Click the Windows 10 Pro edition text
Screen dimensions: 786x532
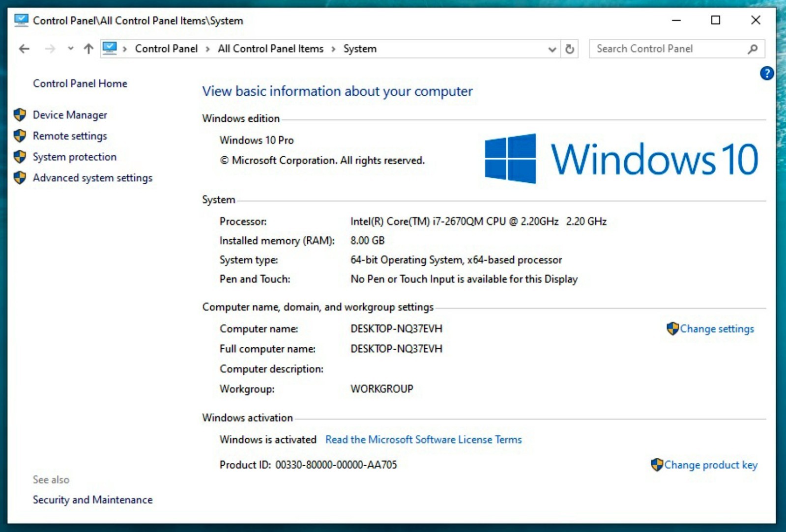[257, 140]
